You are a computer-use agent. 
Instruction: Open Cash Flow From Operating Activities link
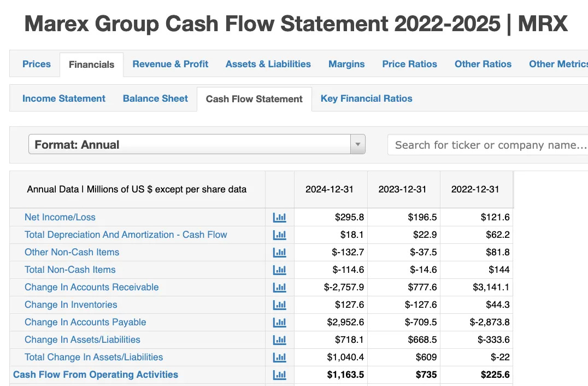coord(96,375)
